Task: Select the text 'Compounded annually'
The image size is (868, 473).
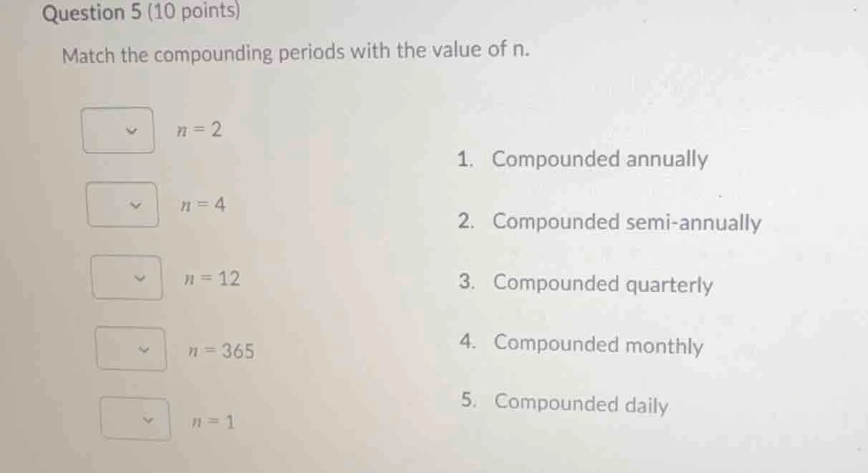Action: (599, 159)
